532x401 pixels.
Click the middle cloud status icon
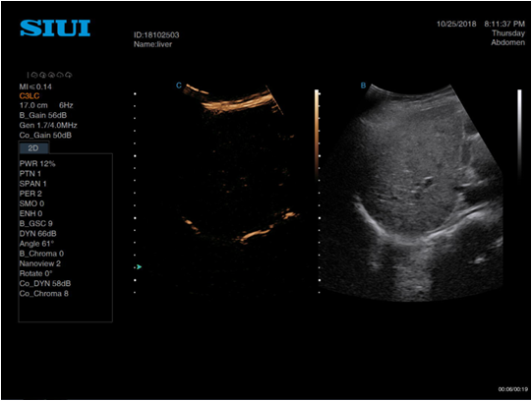click(51, 75)
